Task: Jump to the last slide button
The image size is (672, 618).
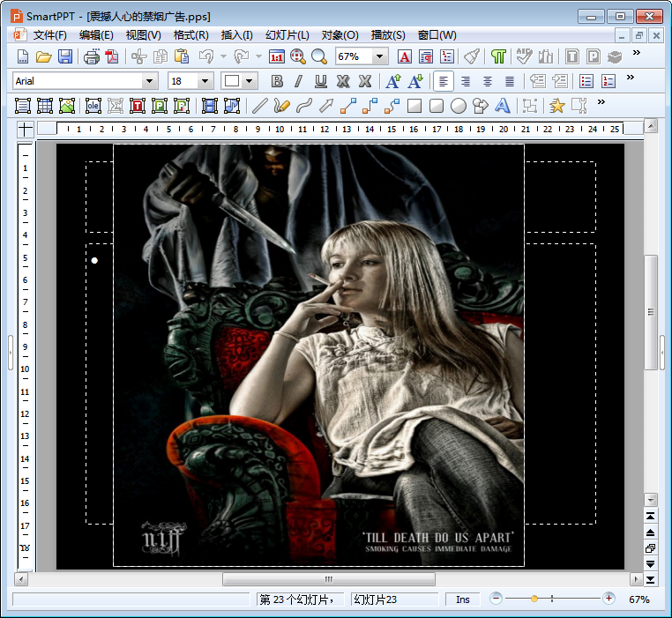Action: [650, 580]
